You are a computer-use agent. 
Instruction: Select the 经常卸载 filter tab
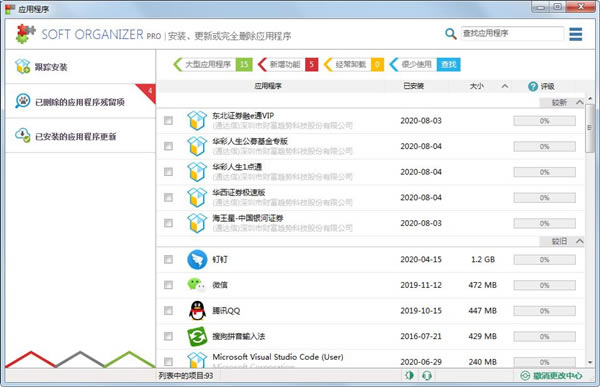point(354,64)
